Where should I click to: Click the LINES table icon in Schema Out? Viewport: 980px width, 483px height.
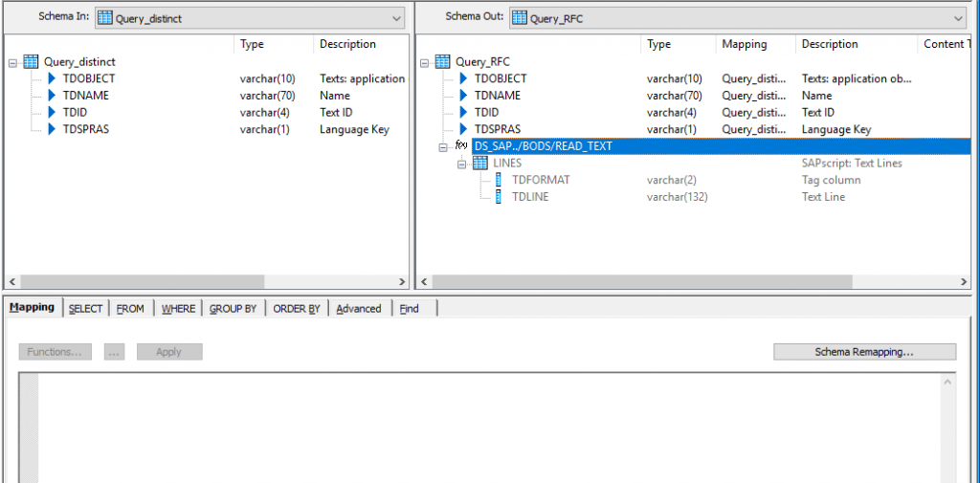click(480, 164)
